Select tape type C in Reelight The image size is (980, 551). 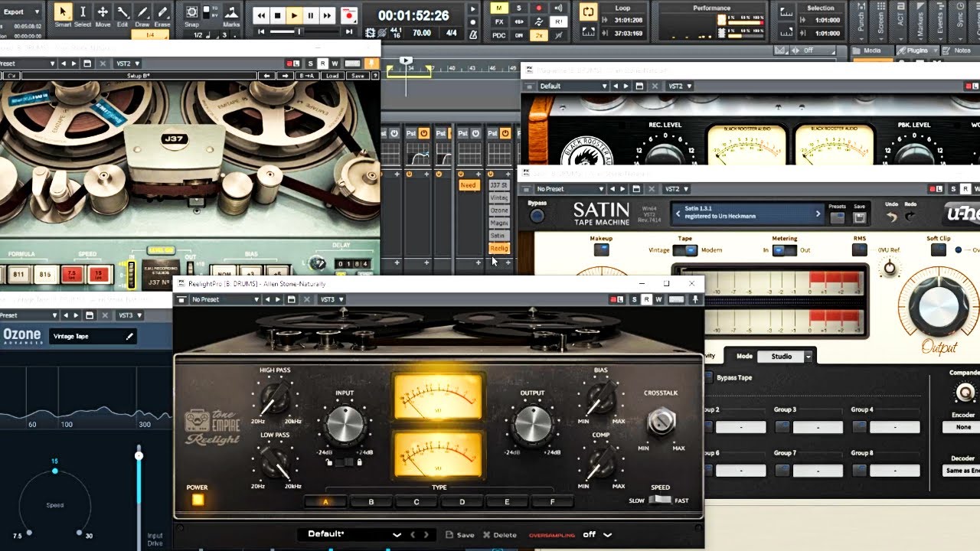click(x=416, y=502)
